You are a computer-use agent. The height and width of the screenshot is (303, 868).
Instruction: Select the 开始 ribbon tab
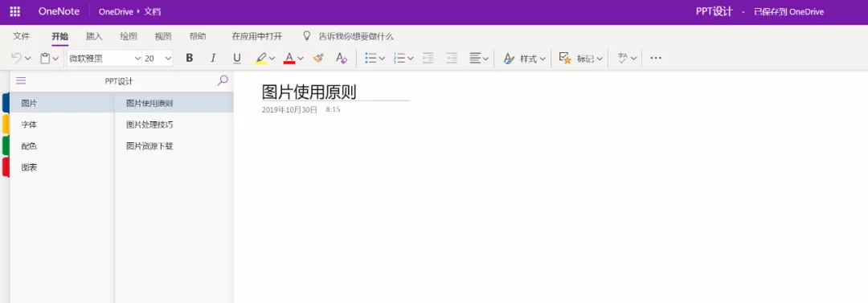click(59, 36)
